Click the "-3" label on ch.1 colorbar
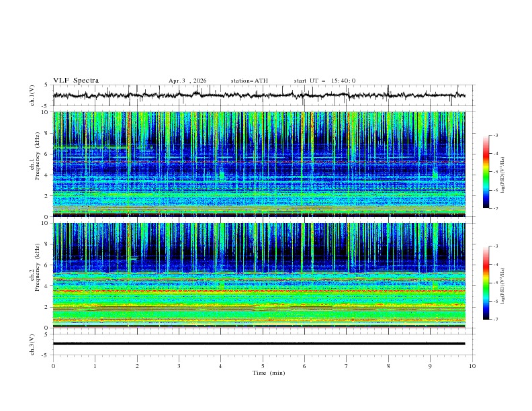The width and height of the screenshot is (532, 411). [495, 135]
